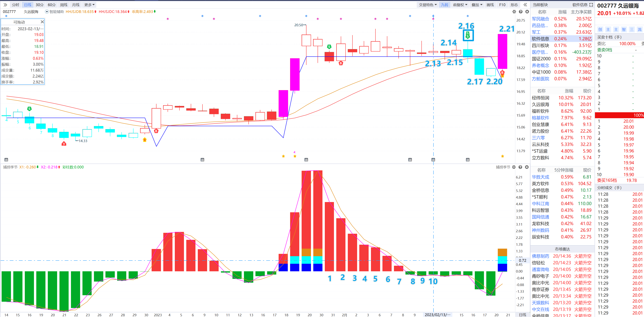Open announcement icon below January 9 candle
Screen dimensions: 644x317
(x=202, y=160)
